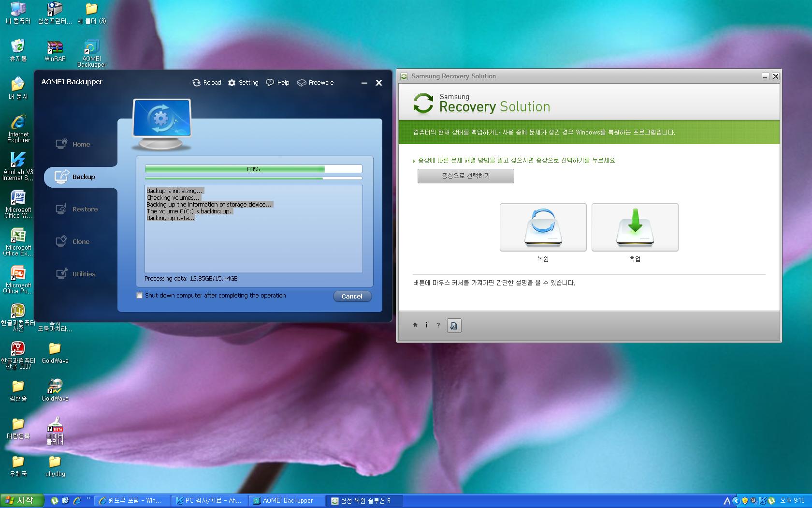Select the Backup tab in AOMEI sidebar
The image size is (812, 508).
(x=80, y=177)
